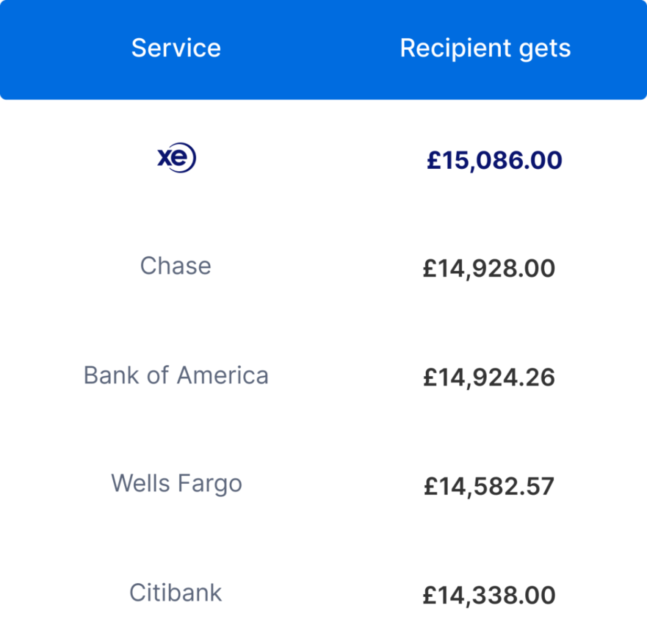Click the pound sign of Xe amount

tap(434, 160)
